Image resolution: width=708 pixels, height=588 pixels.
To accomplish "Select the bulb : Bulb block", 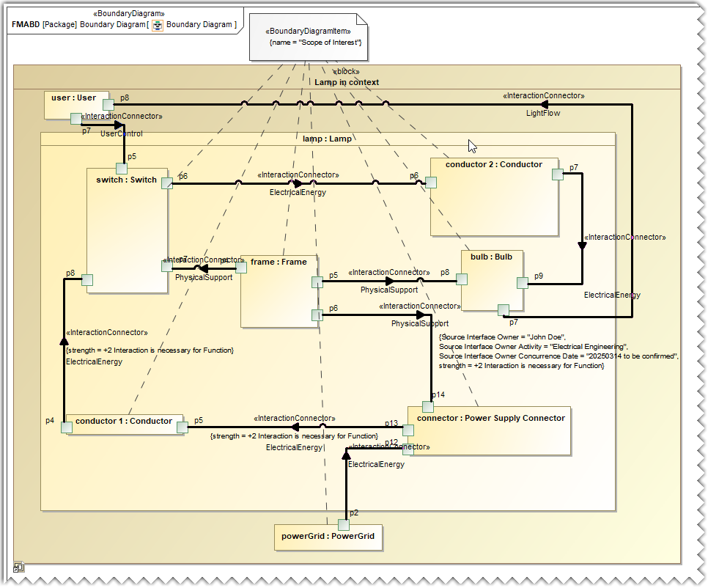I will 493,281.
